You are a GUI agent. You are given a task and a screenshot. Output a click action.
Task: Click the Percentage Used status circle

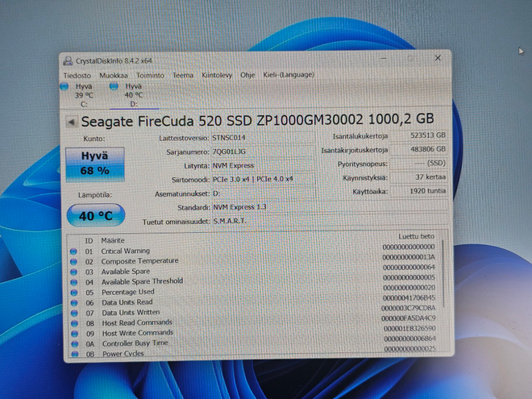pos(74,293)
